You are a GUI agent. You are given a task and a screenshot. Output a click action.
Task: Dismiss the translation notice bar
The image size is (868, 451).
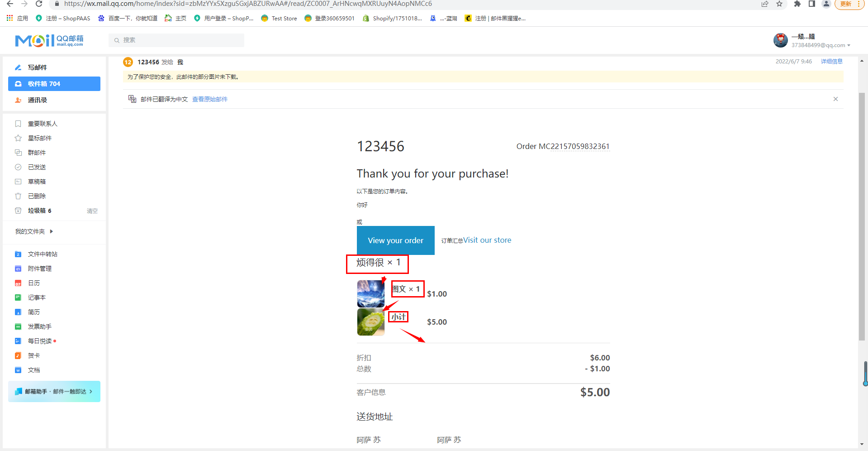tap(835, 99)
